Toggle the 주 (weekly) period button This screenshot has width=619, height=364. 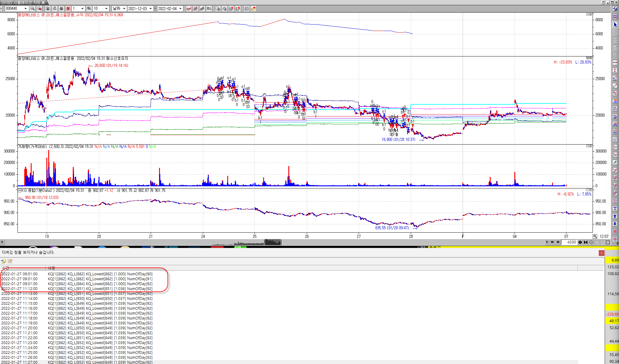(55, 9)
